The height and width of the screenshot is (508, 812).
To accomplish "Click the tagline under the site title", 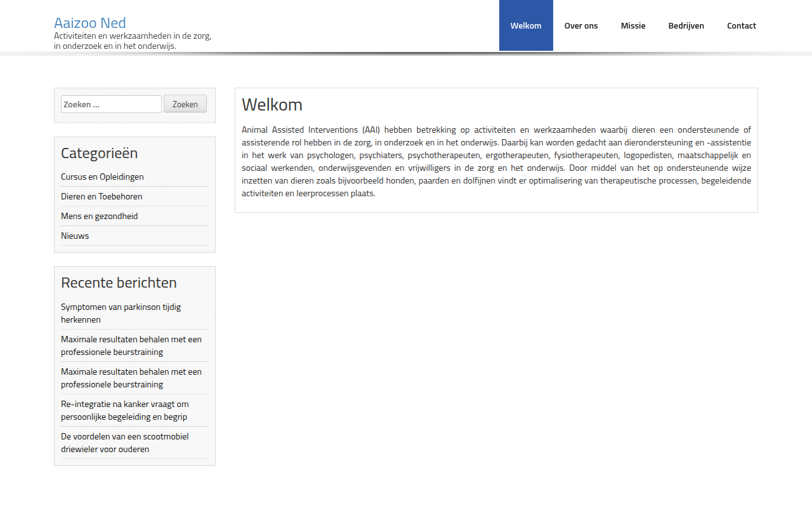I will [x=133, y=41].
